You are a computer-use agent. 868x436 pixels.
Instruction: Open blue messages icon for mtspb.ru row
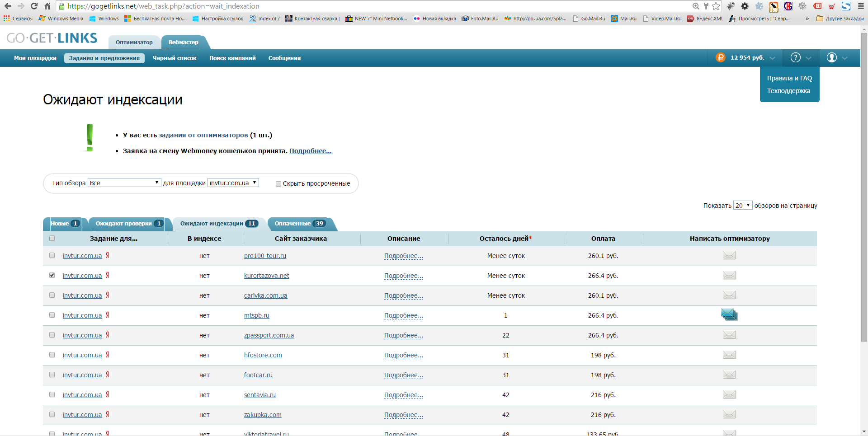[x=729, y=314]
